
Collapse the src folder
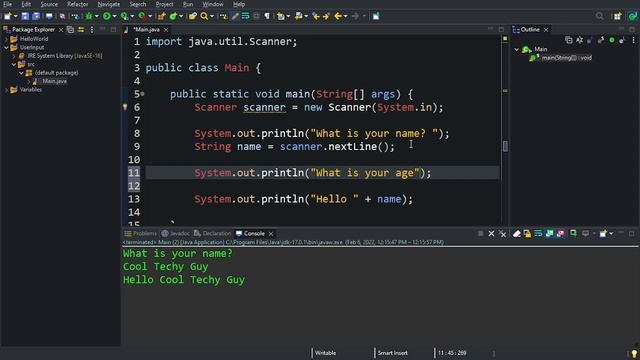tap(14, 64)
